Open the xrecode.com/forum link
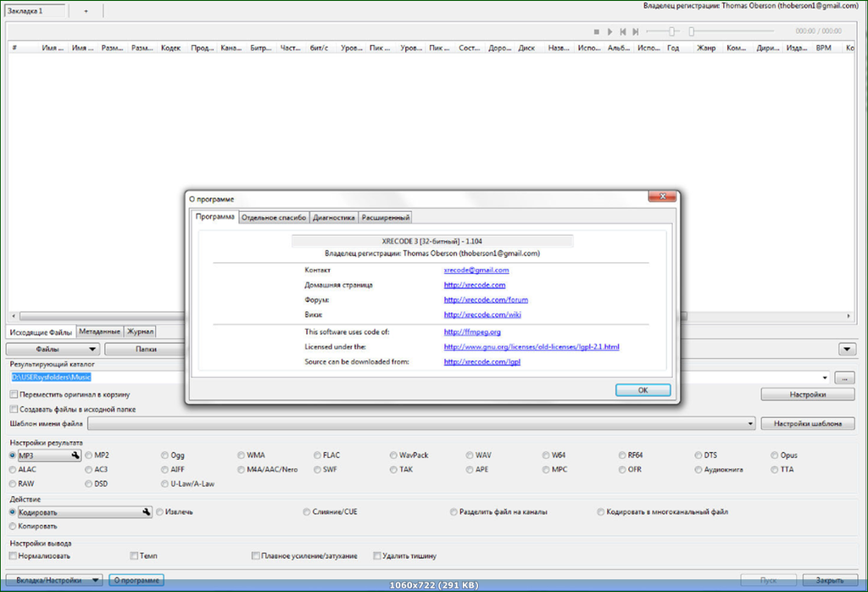Image resolution: width=868 pixels, height=592 pixels. (x=486, y=300)
